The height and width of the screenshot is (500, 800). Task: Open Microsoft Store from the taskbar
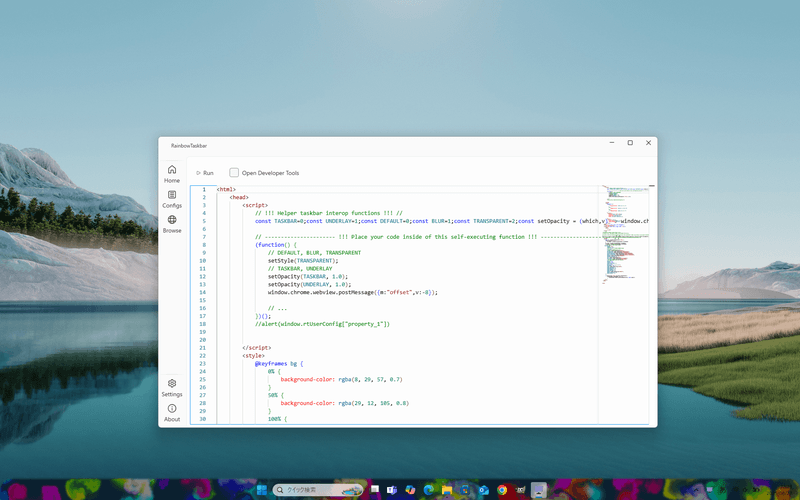[465, 490]
